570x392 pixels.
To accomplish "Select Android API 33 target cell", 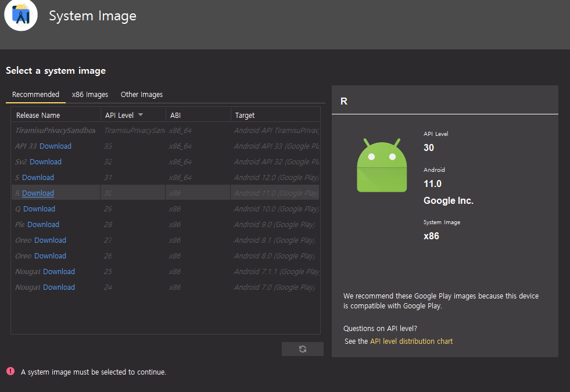I will [x=276, y=146].
